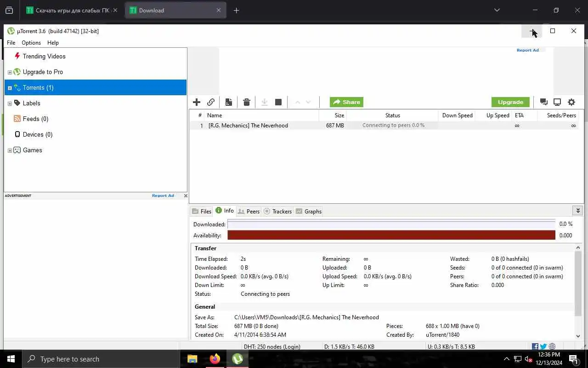Viewport: 588px width, 368px height.
Task: Click the globe icon in status bar
Action: point(552,346)
